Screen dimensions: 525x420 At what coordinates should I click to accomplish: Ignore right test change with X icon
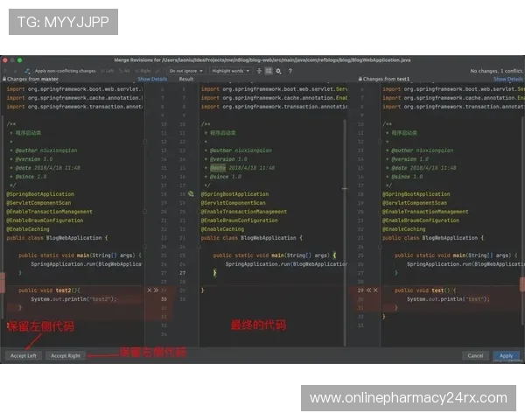376,290
